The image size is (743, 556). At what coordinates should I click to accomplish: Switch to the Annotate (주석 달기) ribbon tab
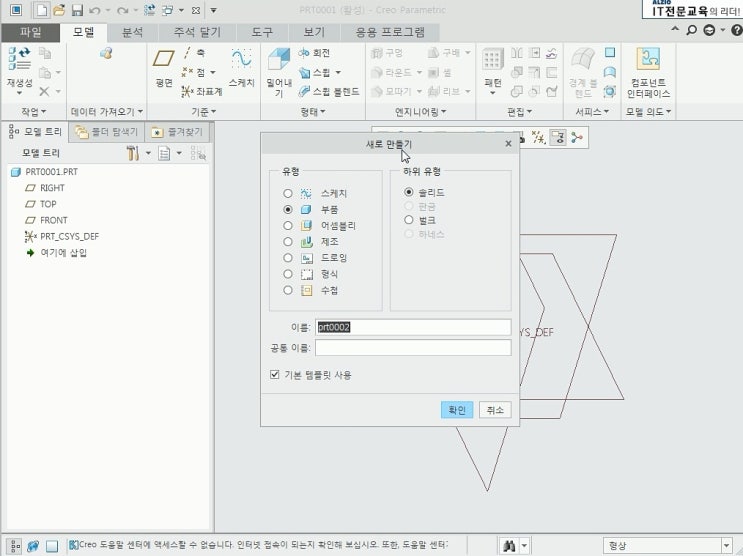197,32
